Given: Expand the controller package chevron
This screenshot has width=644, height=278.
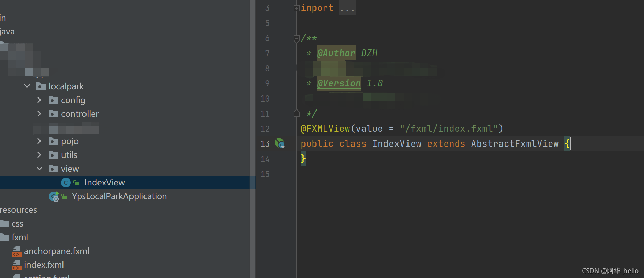Looking at the screenshot, I should pyautogui.click(x=39, y=114).
